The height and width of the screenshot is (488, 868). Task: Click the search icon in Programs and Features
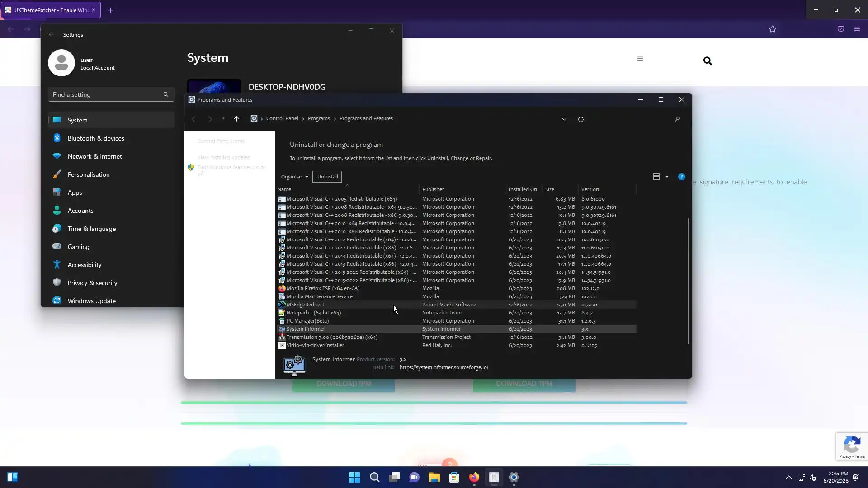[677, 119]
